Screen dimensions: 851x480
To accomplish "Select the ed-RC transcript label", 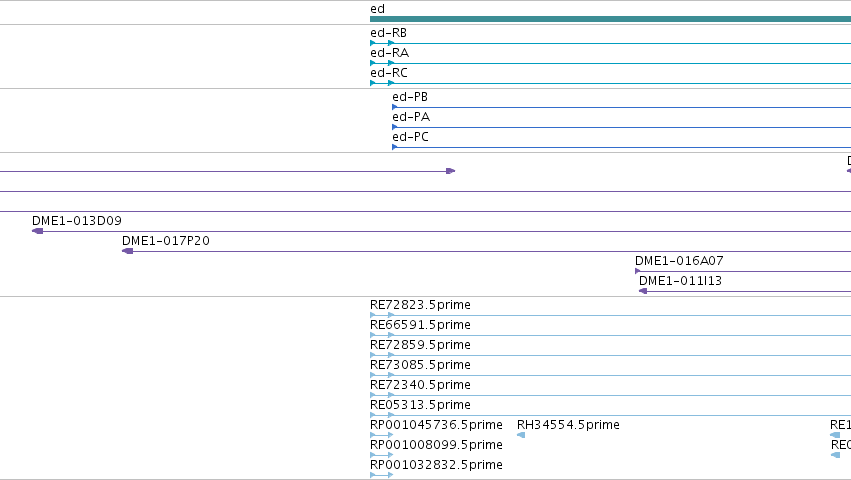I will coord(389,73).
